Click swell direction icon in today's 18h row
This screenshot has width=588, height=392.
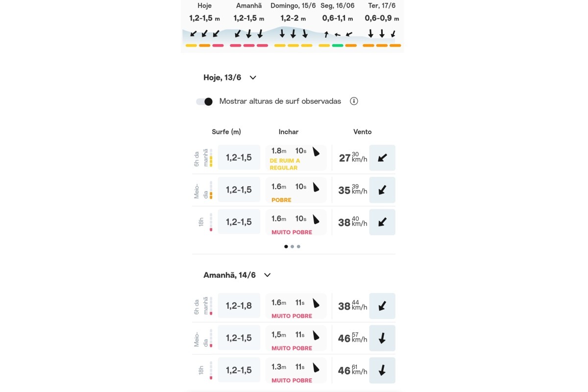(x=316, y=220)
